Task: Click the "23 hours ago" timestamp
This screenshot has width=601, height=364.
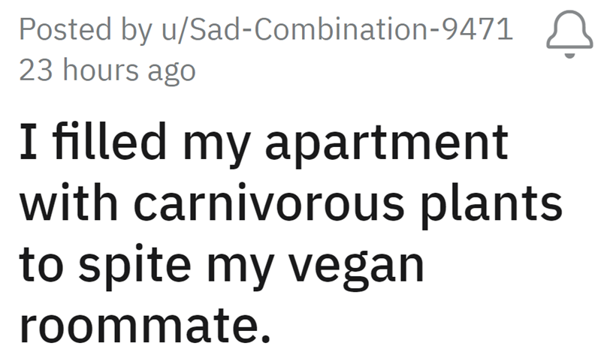Action: tap(107, 71)
